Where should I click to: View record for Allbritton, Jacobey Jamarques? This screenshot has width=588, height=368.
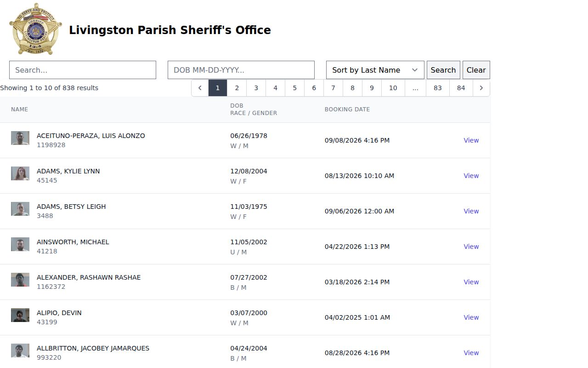click(471, 353)
